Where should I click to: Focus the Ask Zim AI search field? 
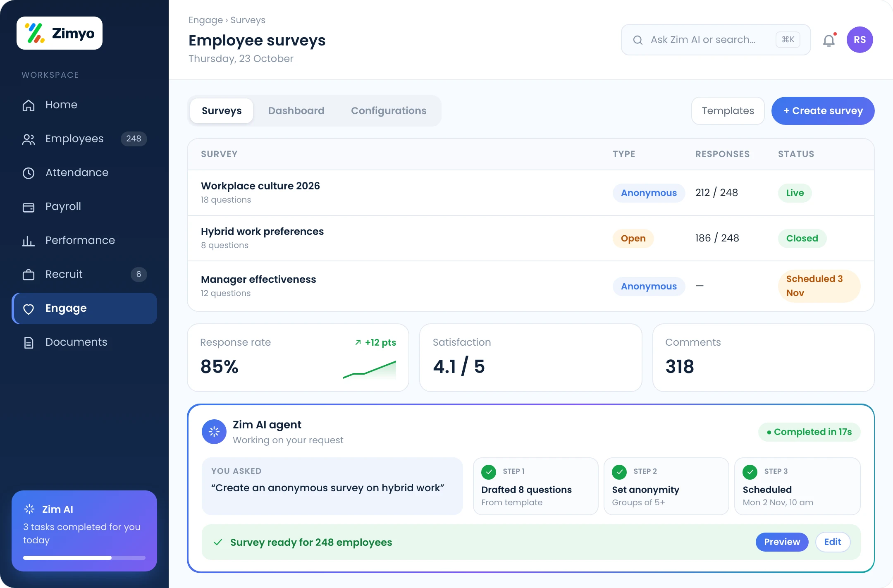tap(716, 40)
